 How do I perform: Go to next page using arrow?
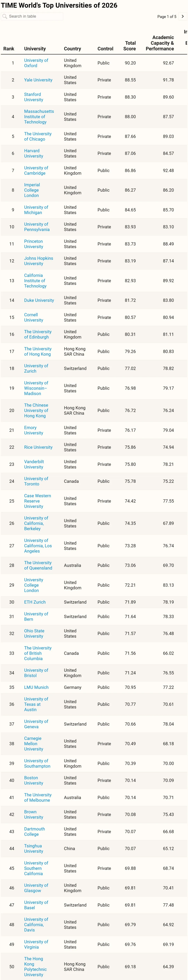pyautogui.click(x=183, y=16)
